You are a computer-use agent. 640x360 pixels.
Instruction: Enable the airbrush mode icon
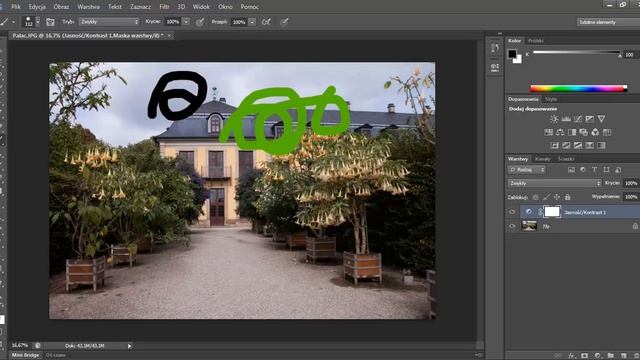tap(266, 22)
